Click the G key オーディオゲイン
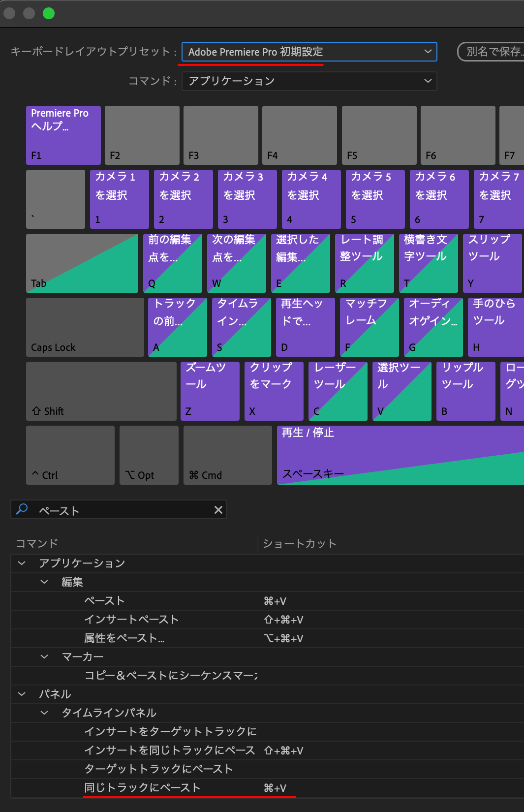This screenshot has height=812, width=524. pos(433,327)
